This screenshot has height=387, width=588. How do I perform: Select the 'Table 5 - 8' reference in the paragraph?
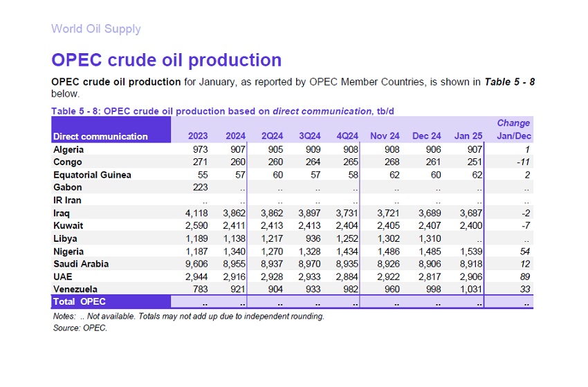click(x=509, y=82)
